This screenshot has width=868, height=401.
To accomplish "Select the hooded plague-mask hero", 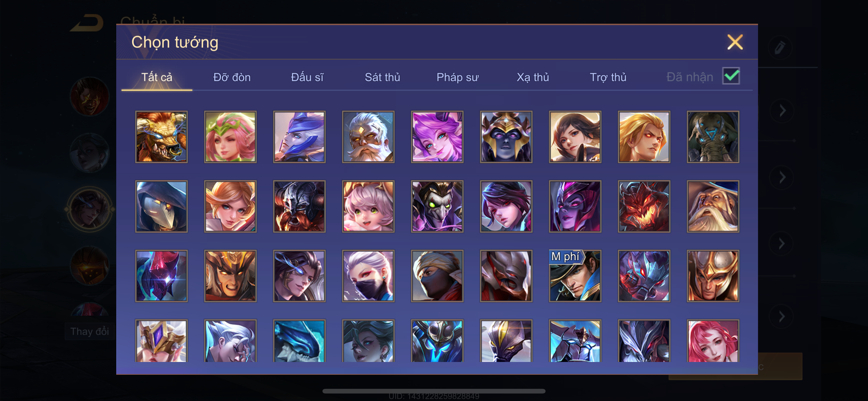I will point(162,206).
